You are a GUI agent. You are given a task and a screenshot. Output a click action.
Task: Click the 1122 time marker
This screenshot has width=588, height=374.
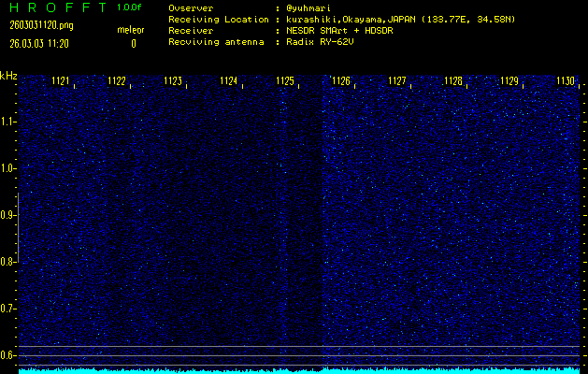117,81
